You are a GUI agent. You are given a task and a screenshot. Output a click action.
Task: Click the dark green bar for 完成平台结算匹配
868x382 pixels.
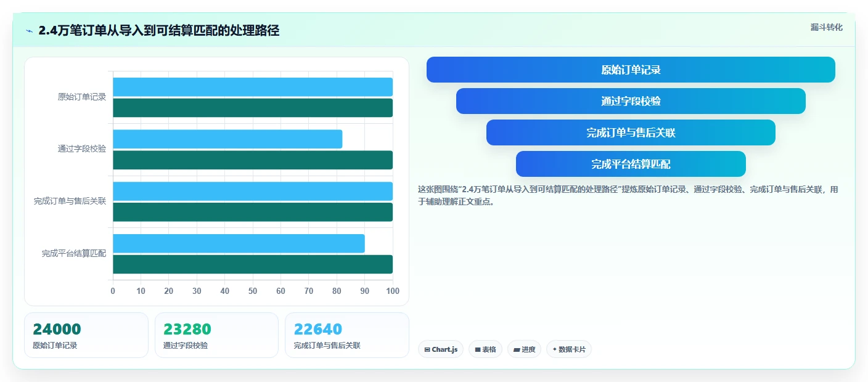pyautogui.click(x=253, y=264)
